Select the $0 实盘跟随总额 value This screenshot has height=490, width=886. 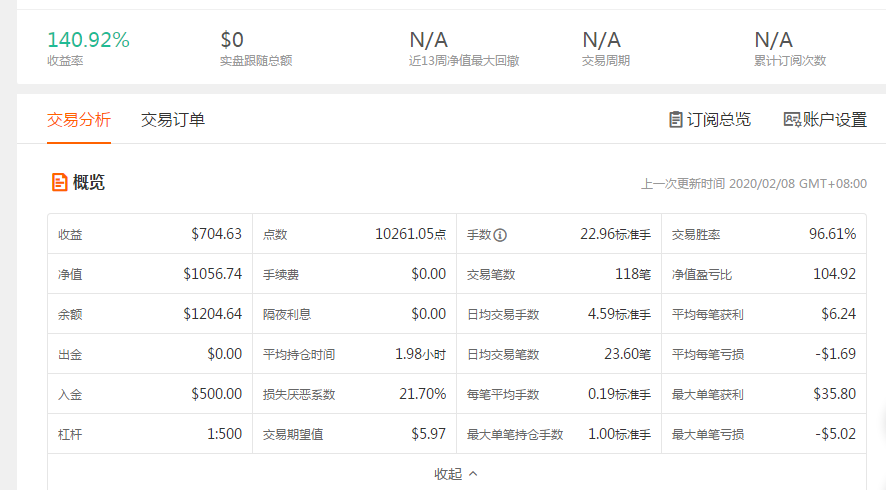(x=232, y=40)
